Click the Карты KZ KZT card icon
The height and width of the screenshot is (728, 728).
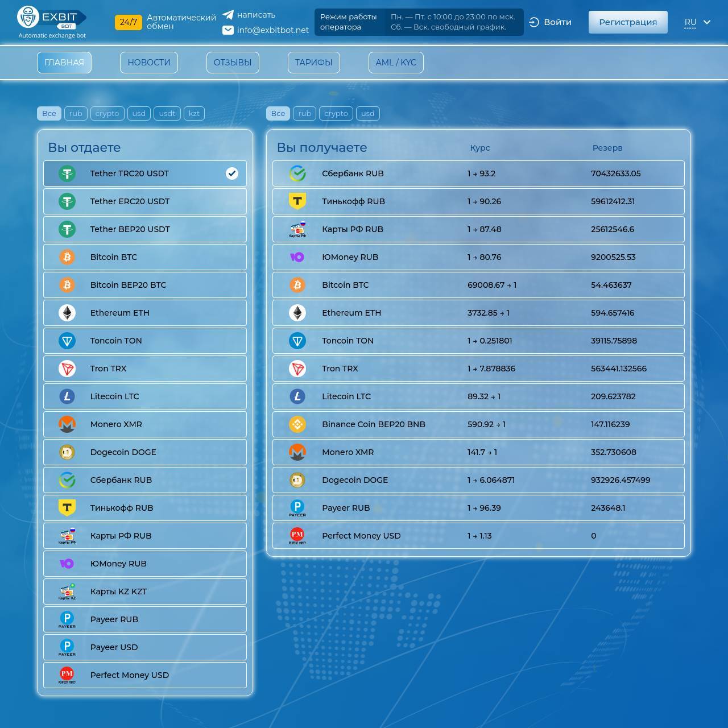(67, 591)
